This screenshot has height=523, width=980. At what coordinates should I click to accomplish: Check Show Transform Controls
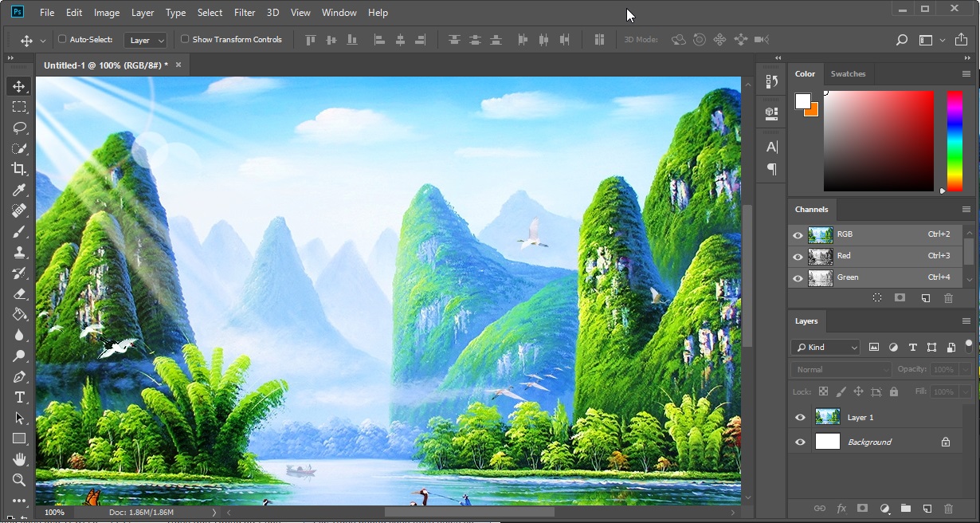pos(185,39)
